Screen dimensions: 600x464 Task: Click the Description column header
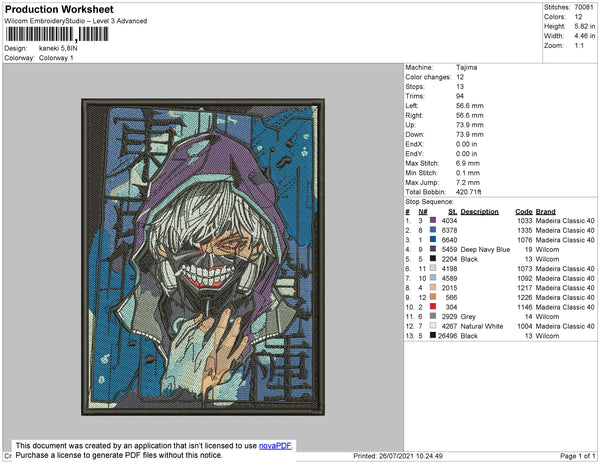[479, 212]
